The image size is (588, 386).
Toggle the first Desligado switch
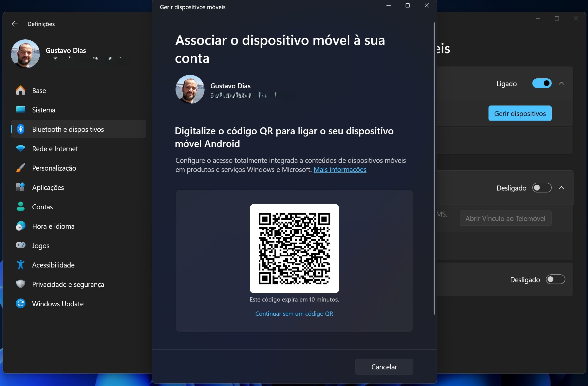click(x=542, y=188)
